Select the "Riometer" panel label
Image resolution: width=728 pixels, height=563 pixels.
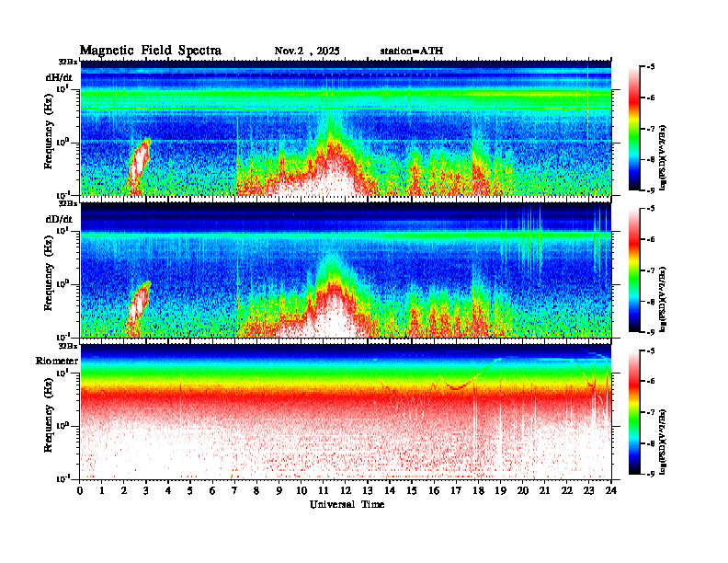click(57, 361)
